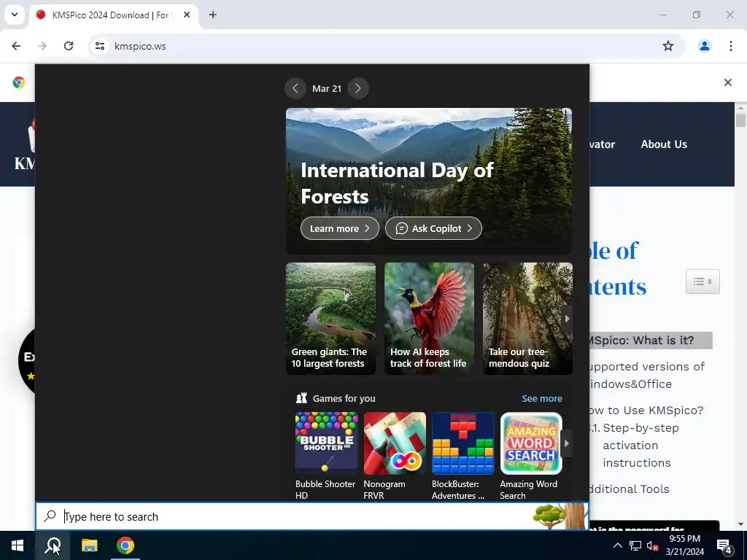Show more forest cards with carousel arrow

[x=566, y=319]
